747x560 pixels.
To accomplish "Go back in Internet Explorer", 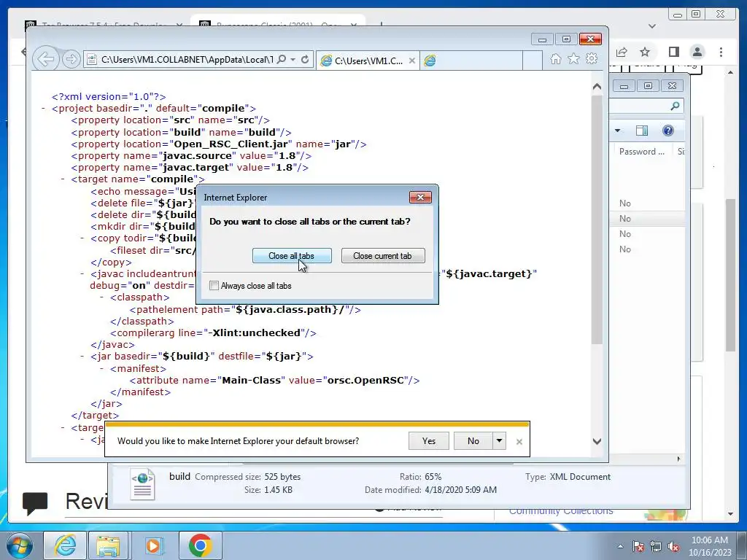I will click(x=45, y=59).
